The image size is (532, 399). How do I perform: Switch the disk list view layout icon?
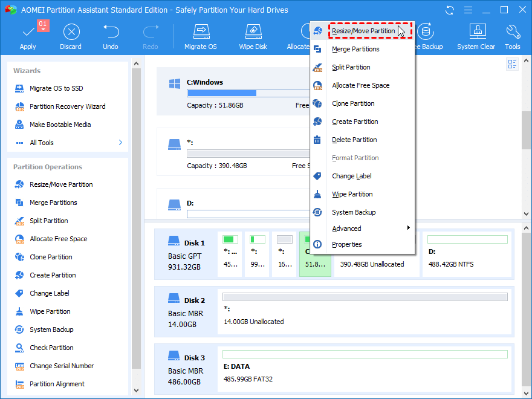tap(512, 64)
